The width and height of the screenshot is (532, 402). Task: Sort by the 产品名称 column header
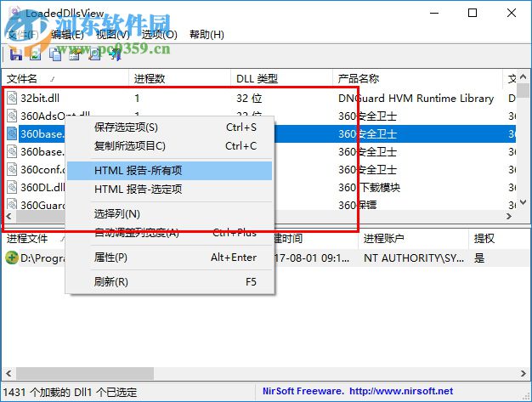pos(417,79)
